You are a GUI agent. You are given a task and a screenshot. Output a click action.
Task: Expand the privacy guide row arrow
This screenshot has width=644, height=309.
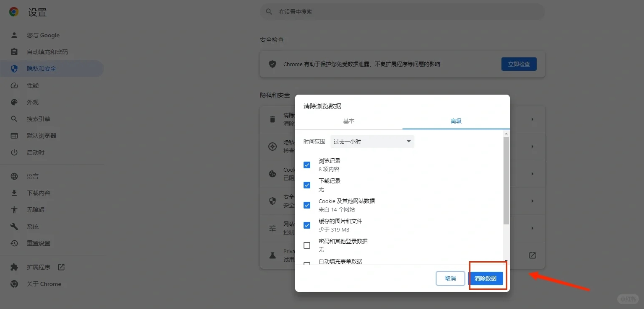pos(532,147)
